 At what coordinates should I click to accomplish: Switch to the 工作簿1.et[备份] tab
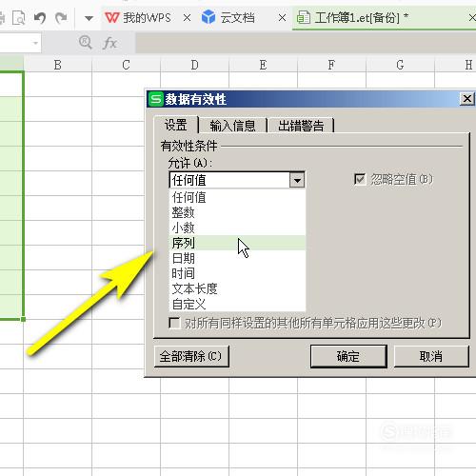pos(361,18)
